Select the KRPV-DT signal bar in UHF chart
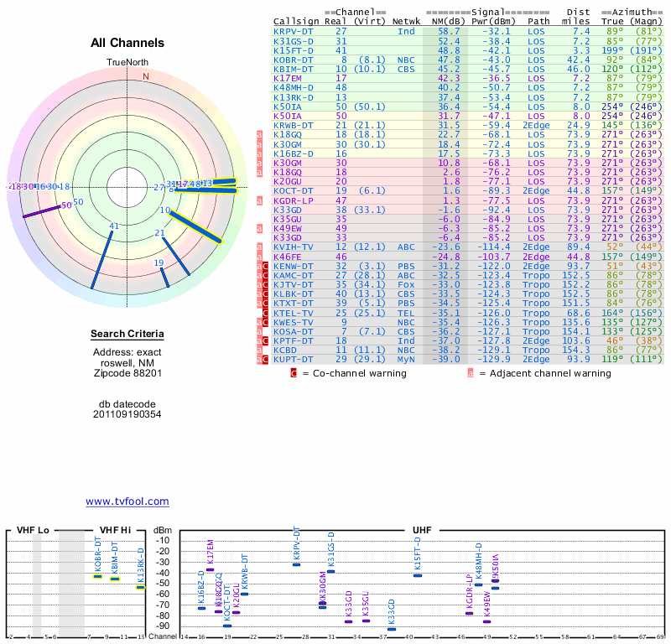Image resolution: width=671 pixels, height=644 pixels. [x=296, y=564]
